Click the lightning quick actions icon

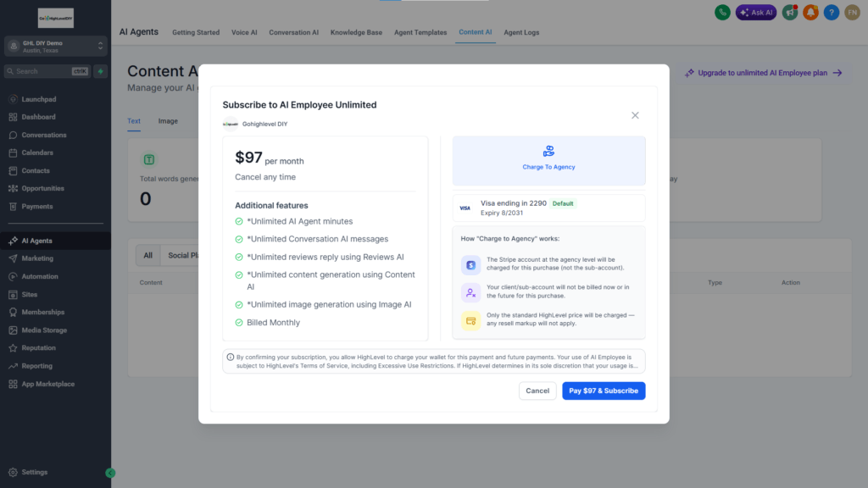click(x=100, y=71)
